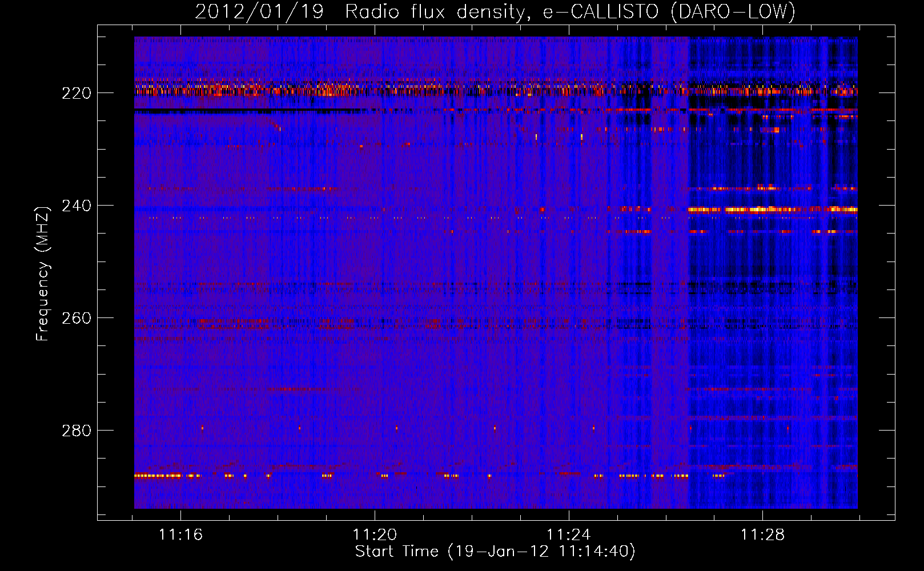924x571 pixels.
Task: Click the 'Frequency (MHZ)' axis label
Action: point(43,273)
